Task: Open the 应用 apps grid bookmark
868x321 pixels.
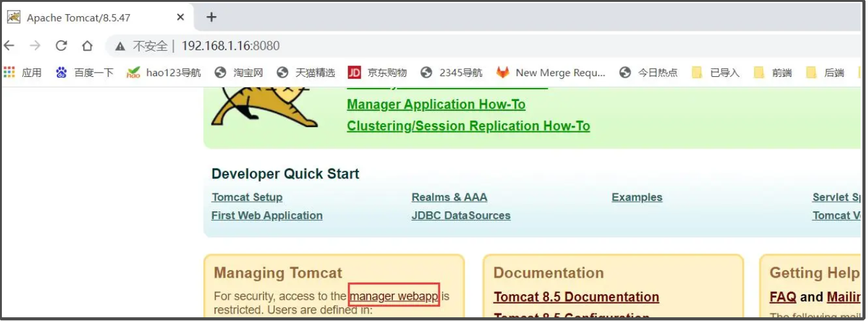Action: click(x=23, y=73)
